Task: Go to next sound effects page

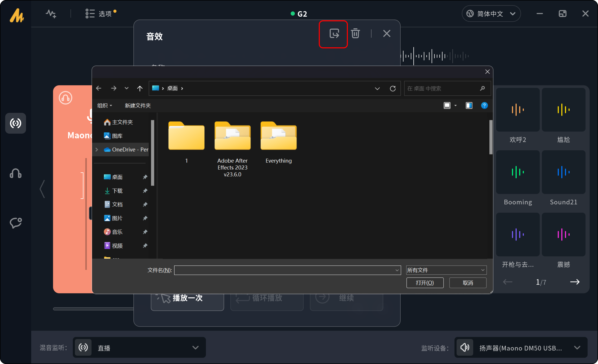Action: [575, 282]
